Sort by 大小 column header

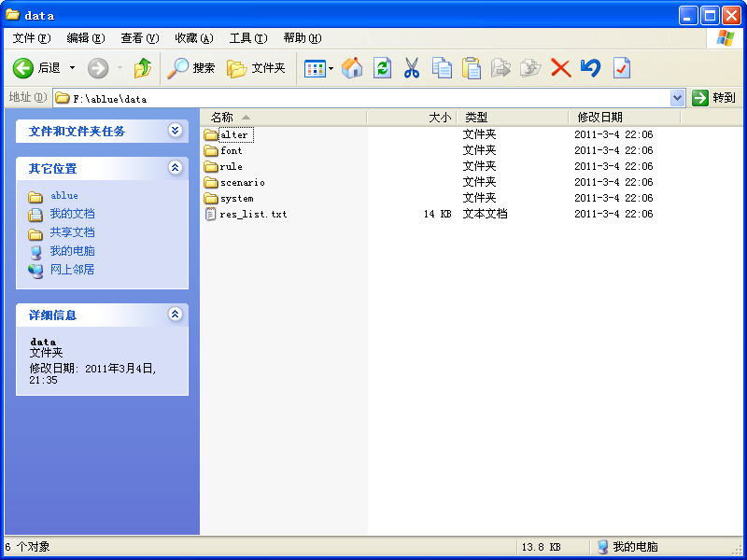(412, 118)
